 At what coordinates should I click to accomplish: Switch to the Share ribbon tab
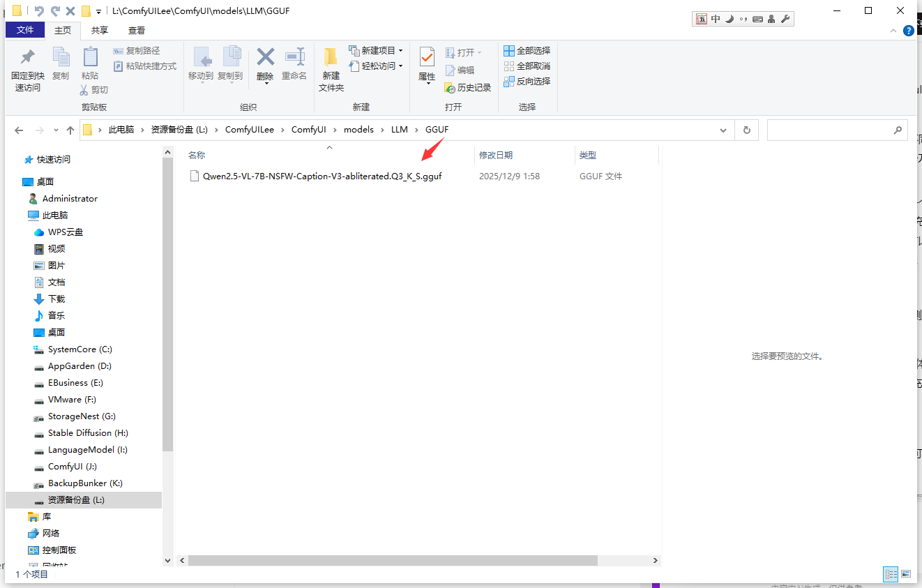(100, 31)
